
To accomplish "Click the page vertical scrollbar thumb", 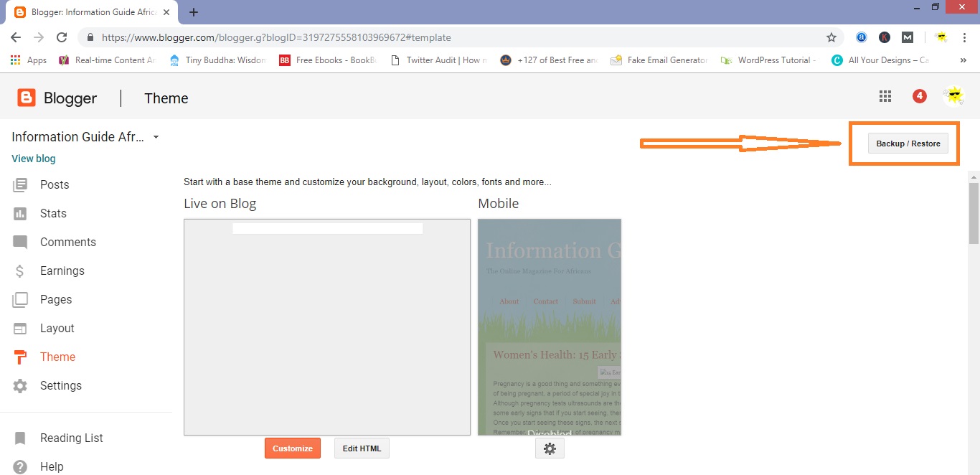I will coord(974,214).
